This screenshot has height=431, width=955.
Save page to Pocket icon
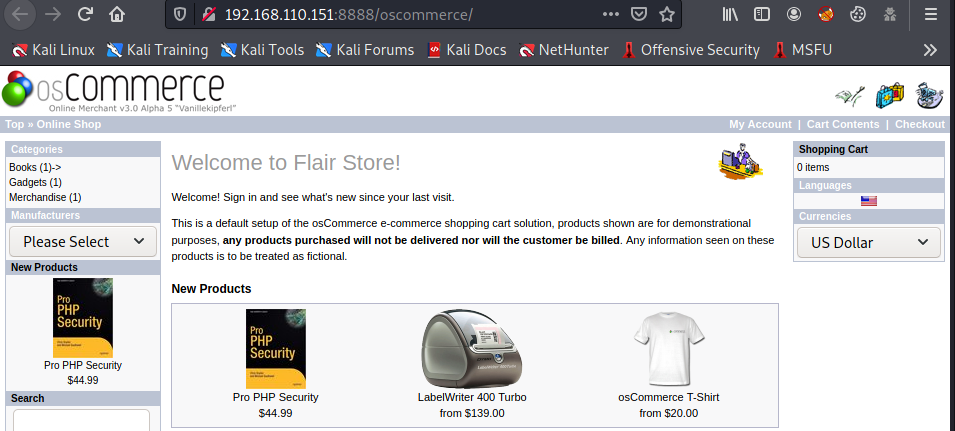[x=639, y=15]
